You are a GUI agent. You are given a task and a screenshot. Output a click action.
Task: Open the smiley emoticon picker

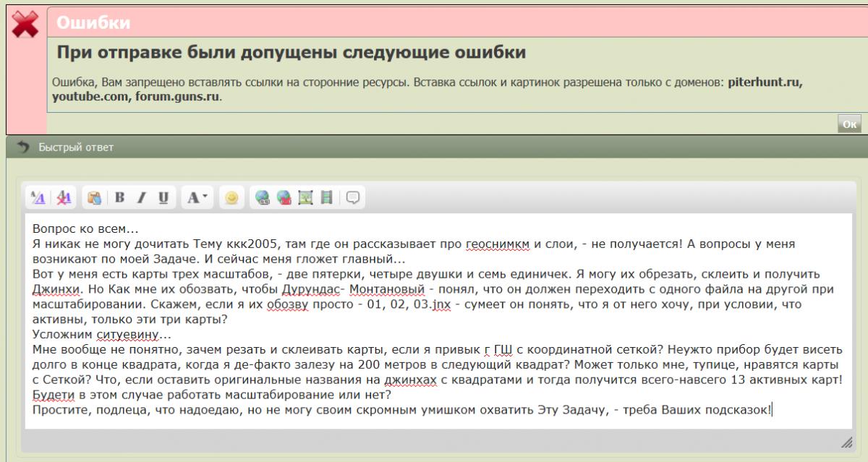(x=231, y=198)
